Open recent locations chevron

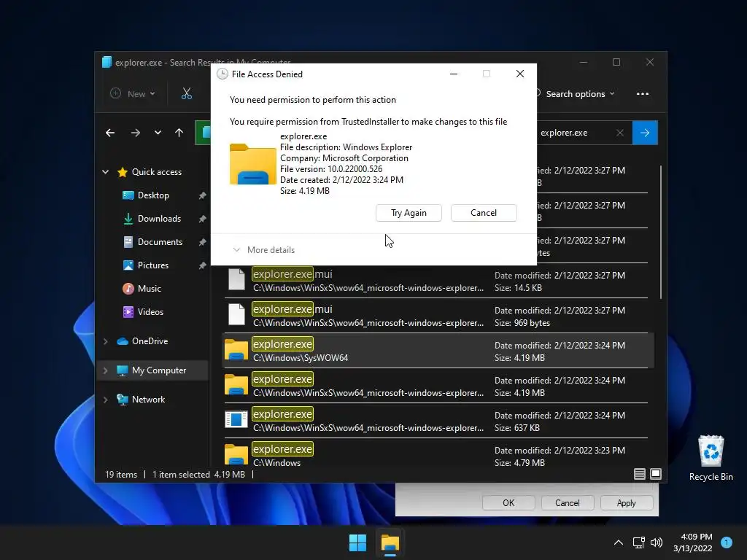point(158,133)
